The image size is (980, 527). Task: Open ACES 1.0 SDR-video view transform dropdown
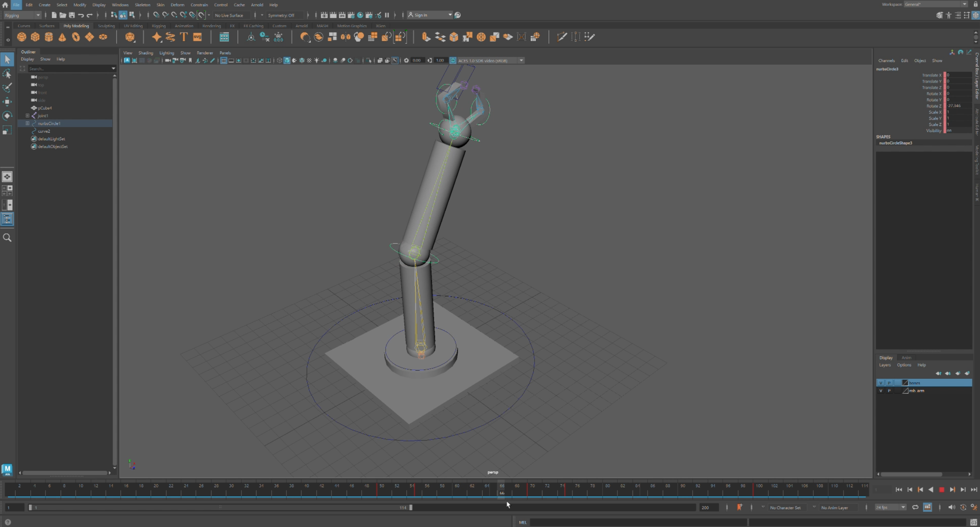click(x=490, y=61)
